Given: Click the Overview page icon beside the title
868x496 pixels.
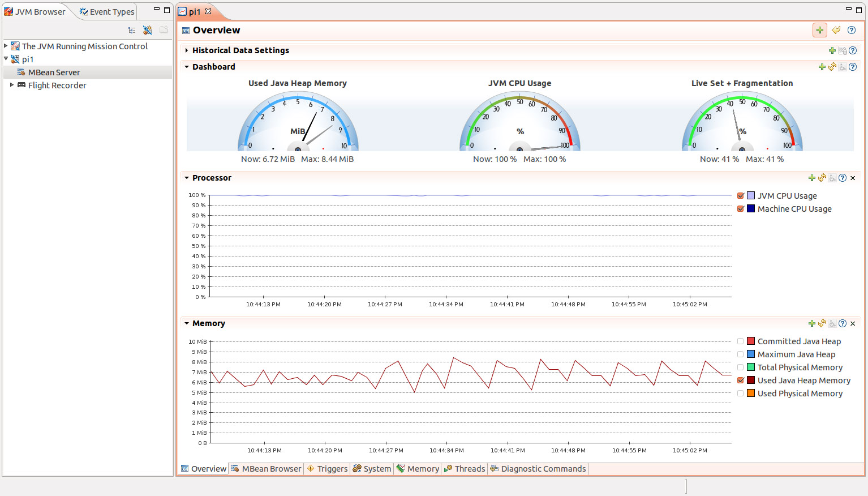Looking at the screenshot, I should (186, 31).
